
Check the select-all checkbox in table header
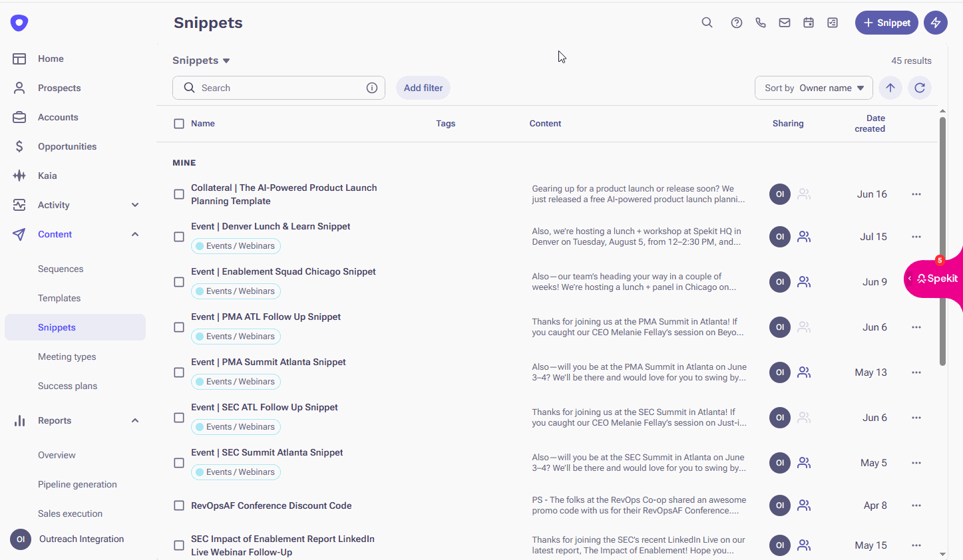coord(179,124)
